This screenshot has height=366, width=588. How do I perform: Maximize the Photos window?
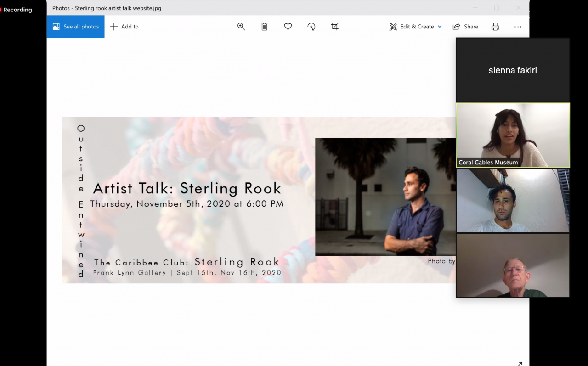(497, 8)
